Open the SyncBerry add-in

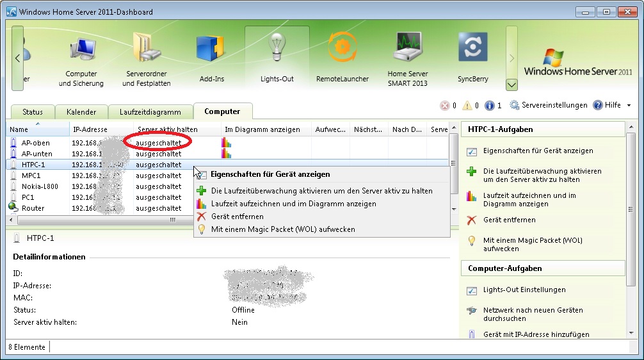click(472, 58)
